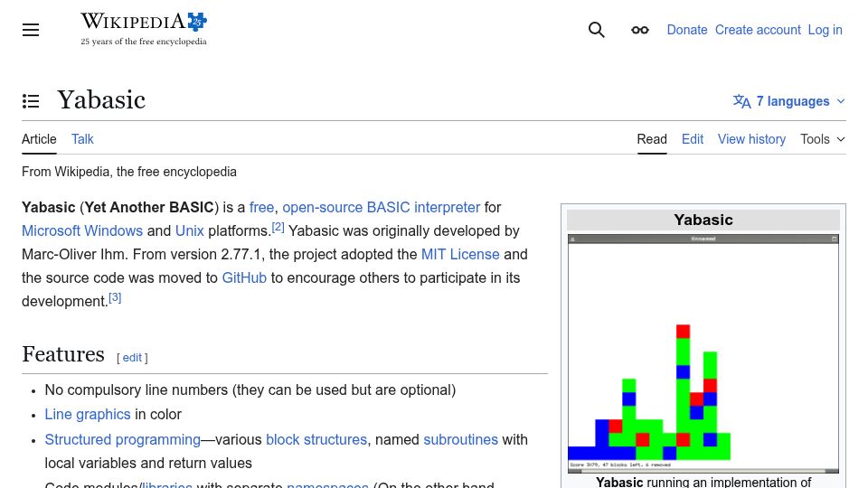
Task: Click the Features section heading
Action: [63, 354]
